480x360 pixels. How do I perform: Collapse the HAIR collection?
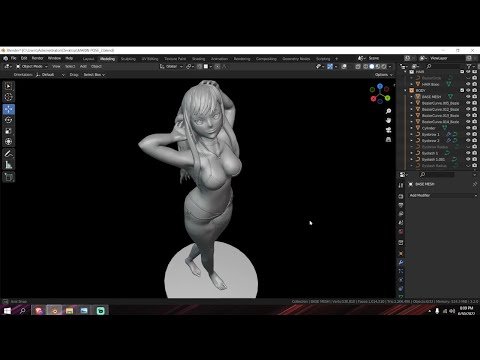coord(406,72)
